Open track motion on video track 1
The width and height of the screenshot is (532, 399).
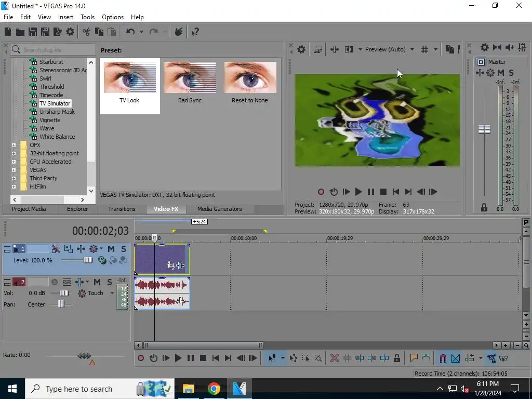point(69,249)
